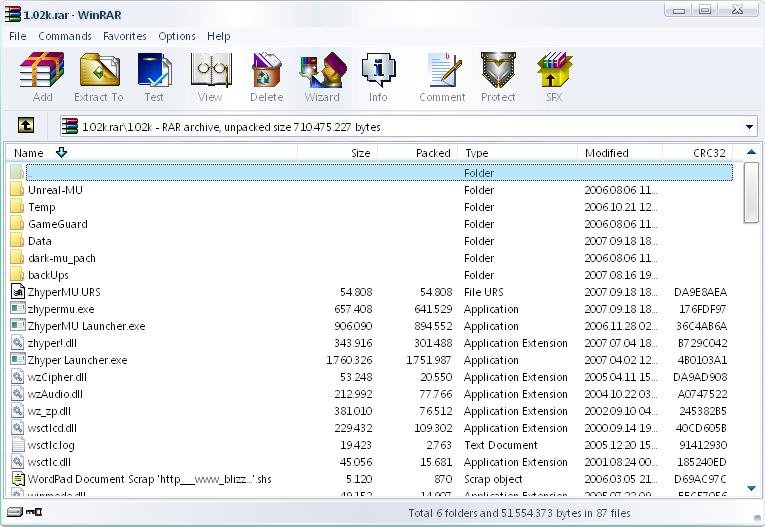Click packed value 894.552
This screenshot has width=765, height=527.
[x=433, y=326]
